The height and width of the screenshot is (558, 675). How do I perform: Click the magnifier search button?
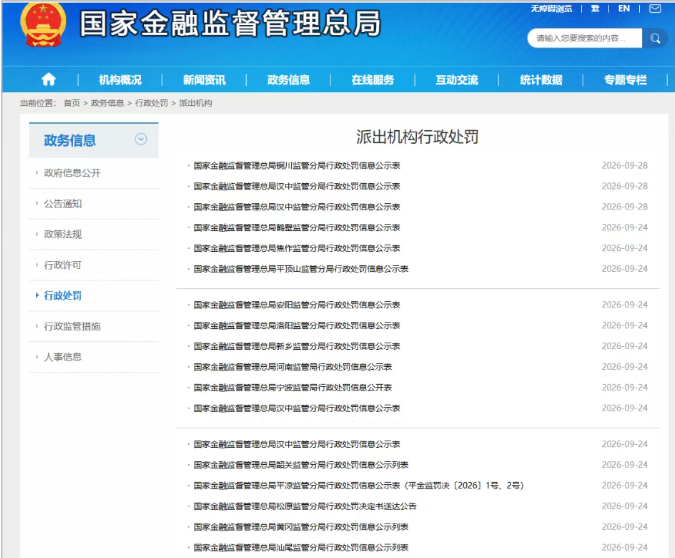point(655,38)
